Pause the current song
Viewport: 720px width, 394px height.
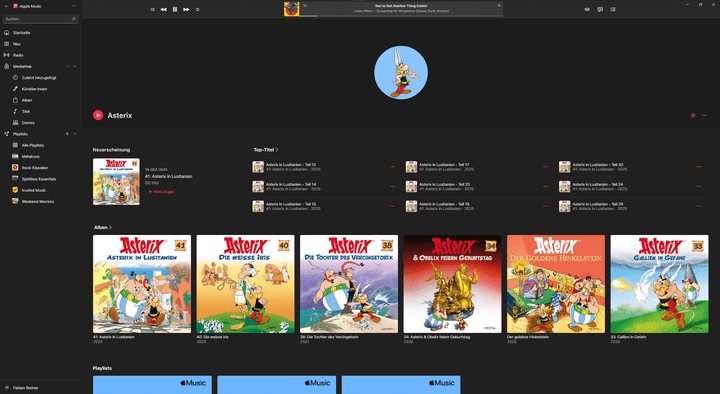pyautogui.click(x=175, y=10)
